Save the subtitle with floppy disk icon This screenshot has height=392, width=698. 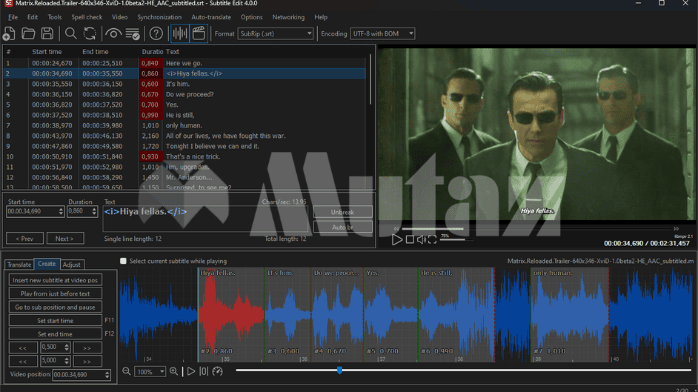click(x=47, y=33)
